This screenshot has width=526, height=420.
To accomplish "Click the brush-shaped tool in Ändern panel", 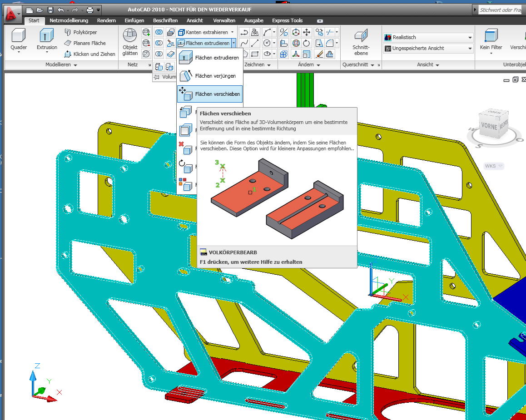I will tap(319, 54).
